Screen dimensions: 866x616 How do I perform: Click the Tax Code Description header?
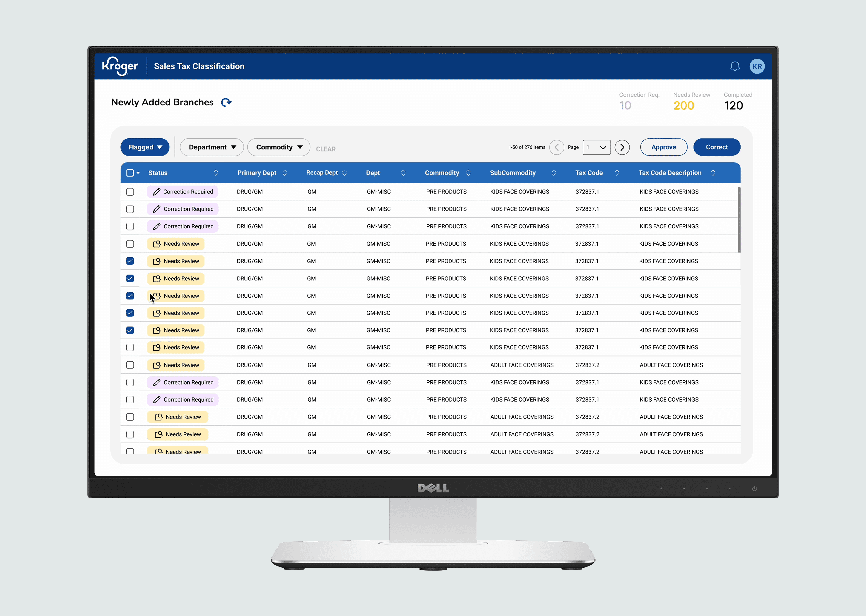point(670,173)
